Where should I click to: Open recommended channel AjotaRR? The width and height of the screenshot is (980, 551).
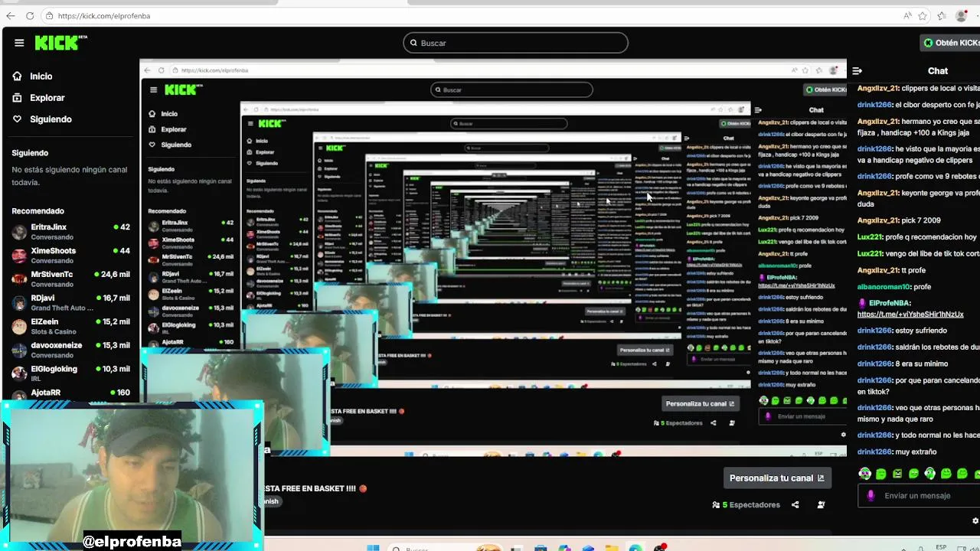[x=70, y=393]
